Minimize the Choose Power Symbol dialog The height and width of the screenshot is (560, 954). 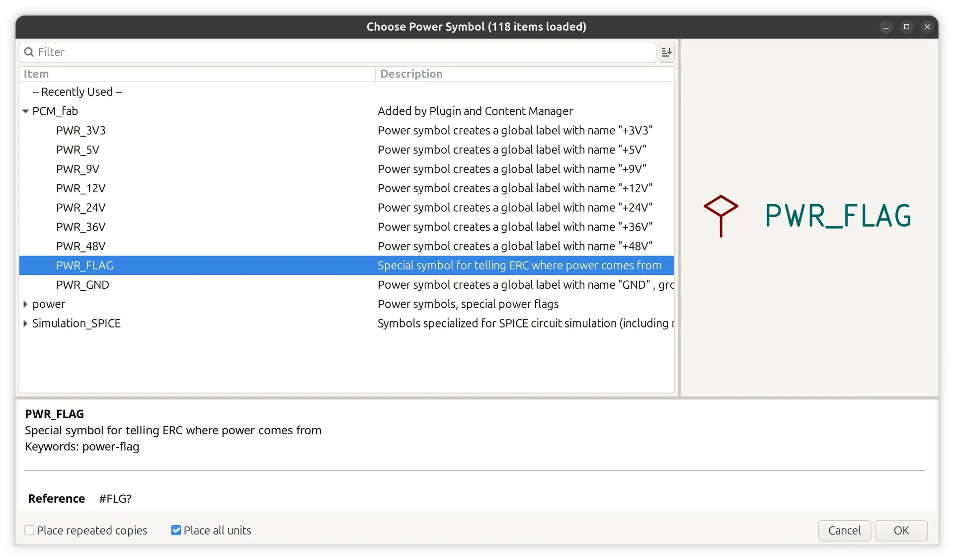886,27
